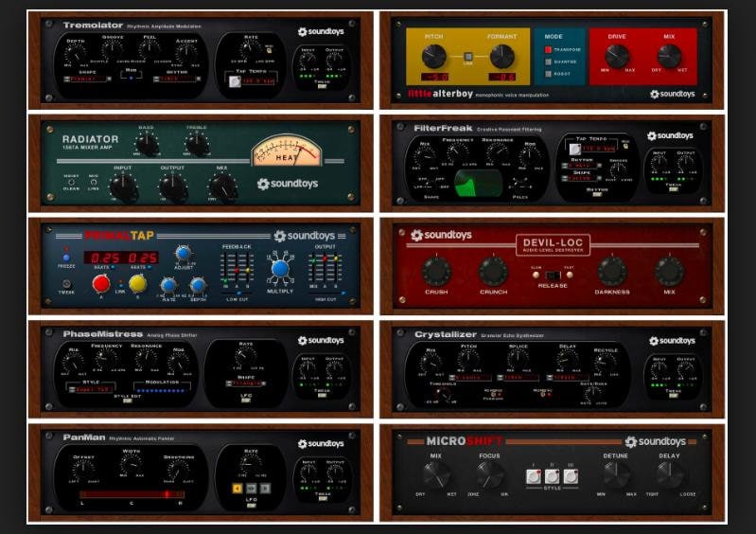
Task: Adjust the Tremolator Depth knob
Action: 75,53
